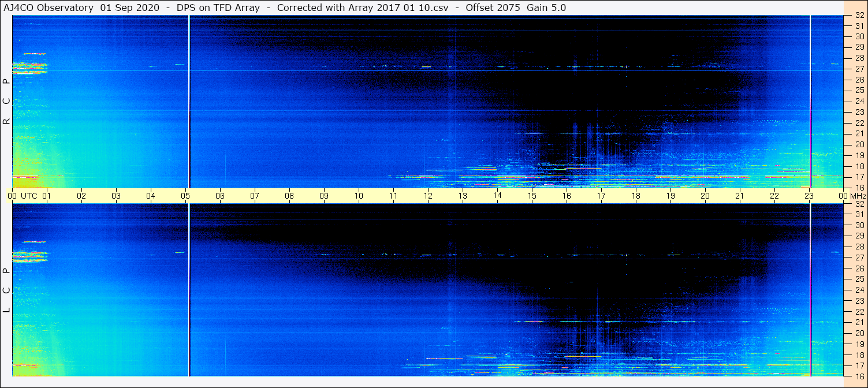Select hour 12 on the UTC time axis
The height and width of the screenshot is (388, 868).
coord(428,196)
